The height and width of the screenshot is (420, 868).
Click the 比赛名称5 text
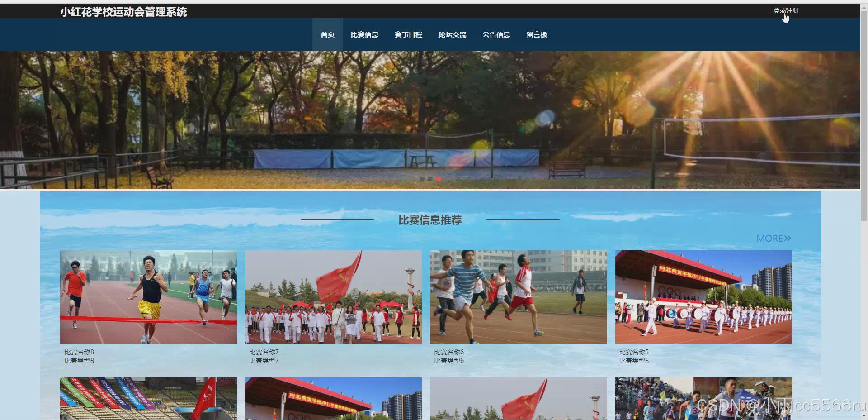634,352
